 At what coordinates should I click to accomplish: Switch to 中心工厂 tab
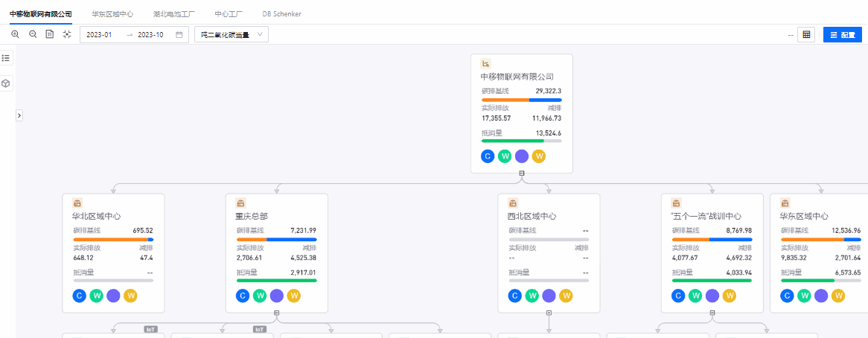click(x=229, y=14)
